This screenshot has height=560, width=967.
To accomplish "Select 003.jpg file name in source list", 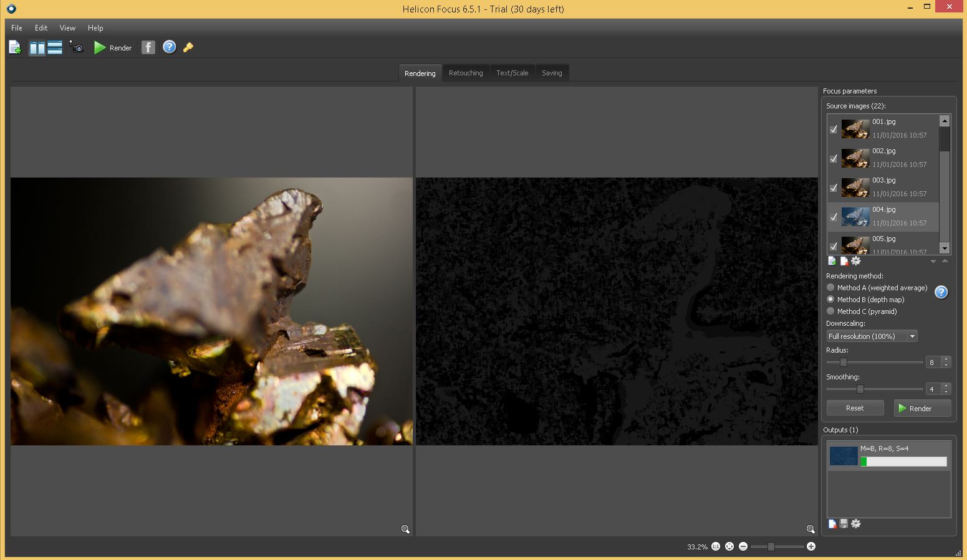I will point(883,181).
